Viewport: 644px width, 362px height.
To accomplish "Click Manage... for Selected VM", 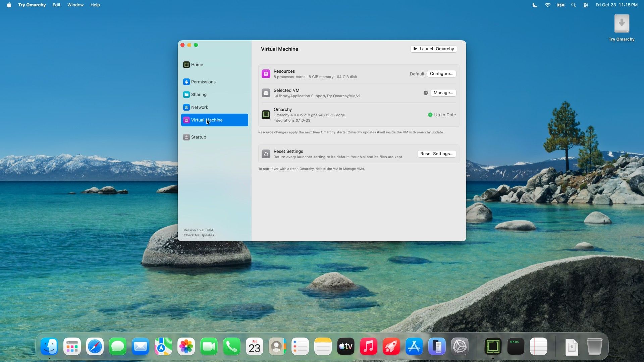I will (443, 93).
